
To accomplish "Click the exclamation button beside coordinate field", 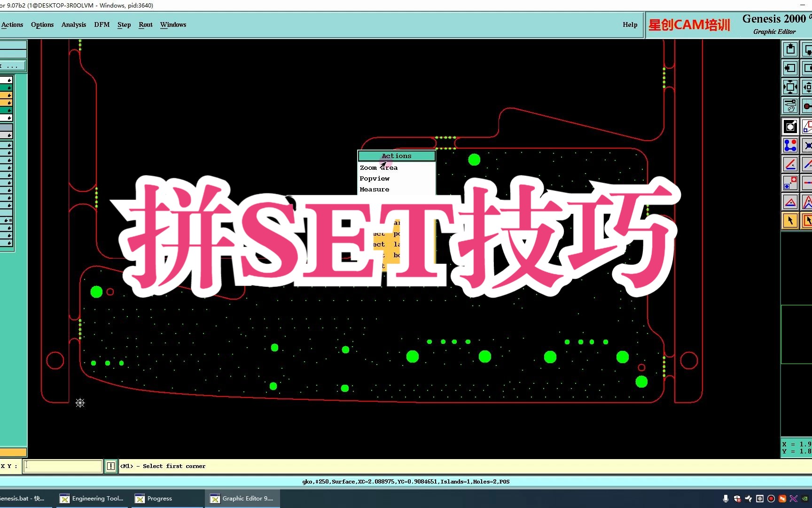I will 111,466.
